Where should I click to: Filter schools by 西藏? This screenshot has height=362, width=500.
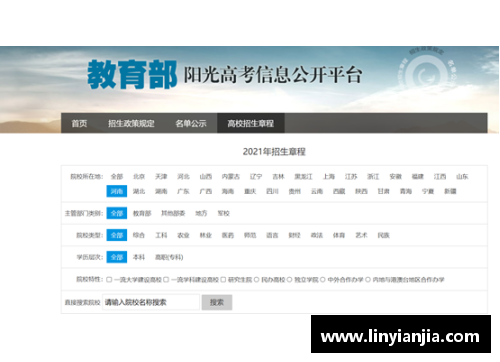pos(339,191)
